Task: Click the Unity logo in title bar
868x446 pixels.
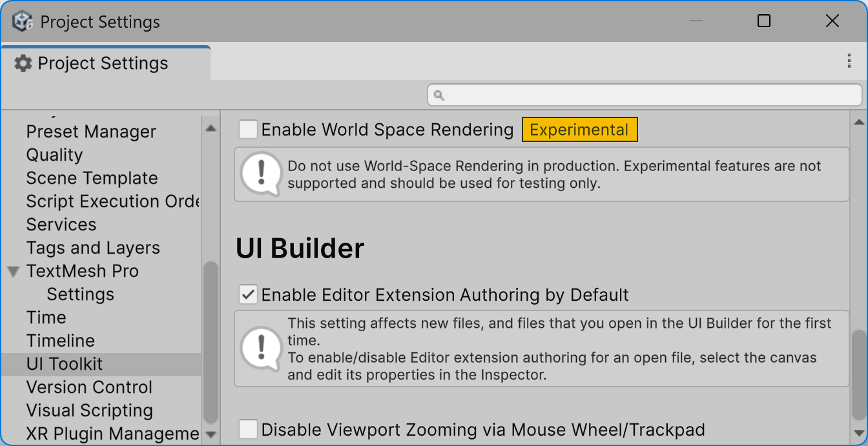Action: pos(23,21)
